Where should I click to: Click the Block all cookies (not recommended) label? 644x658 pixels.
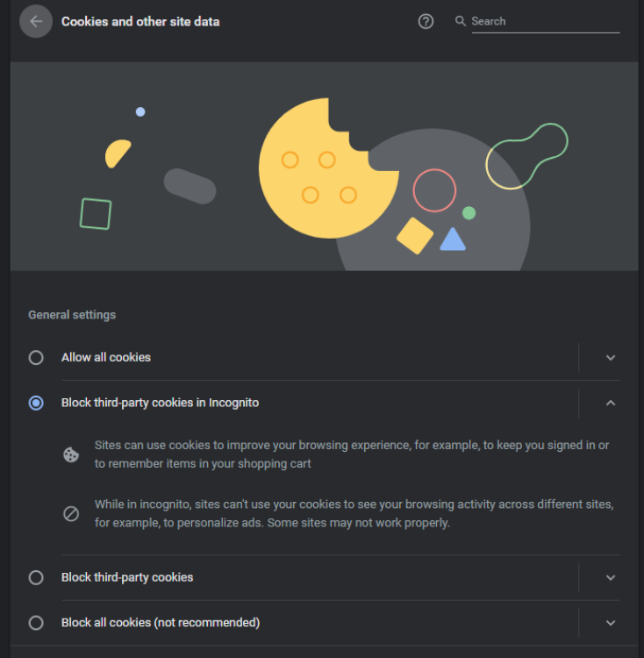[161, 623]
